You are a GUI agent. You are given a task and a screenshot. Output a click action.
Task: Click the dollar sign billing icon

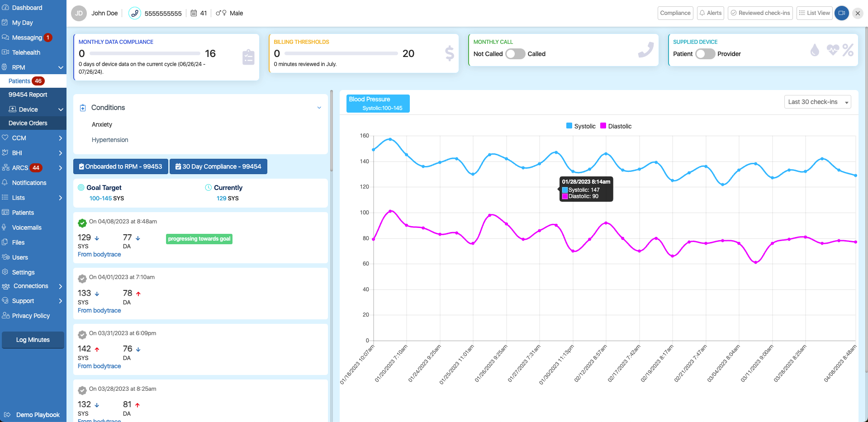(449, 53)
